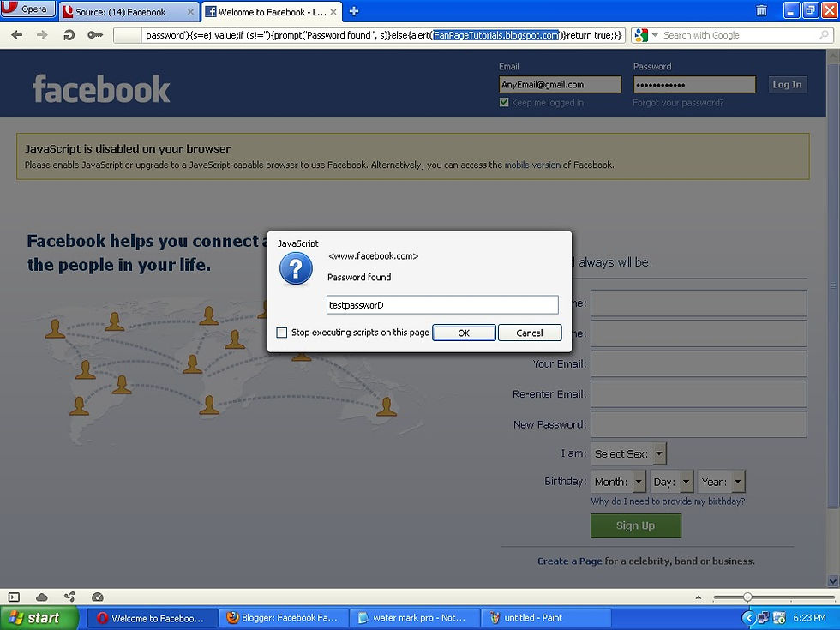Switch to untitled - Paint taskbar item
This screenshot has width=840, height=630.
click(x=545, y=618)
